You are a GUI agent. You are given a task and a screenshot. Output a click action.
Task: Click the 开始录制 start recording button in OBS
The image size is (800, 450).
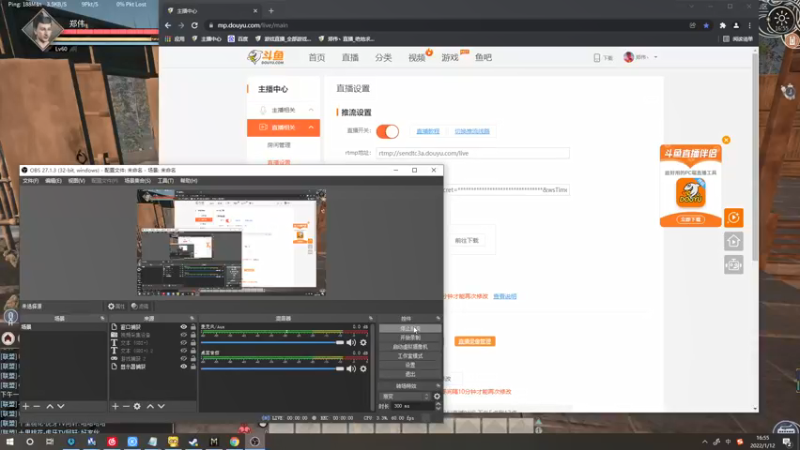pos(410,338)
